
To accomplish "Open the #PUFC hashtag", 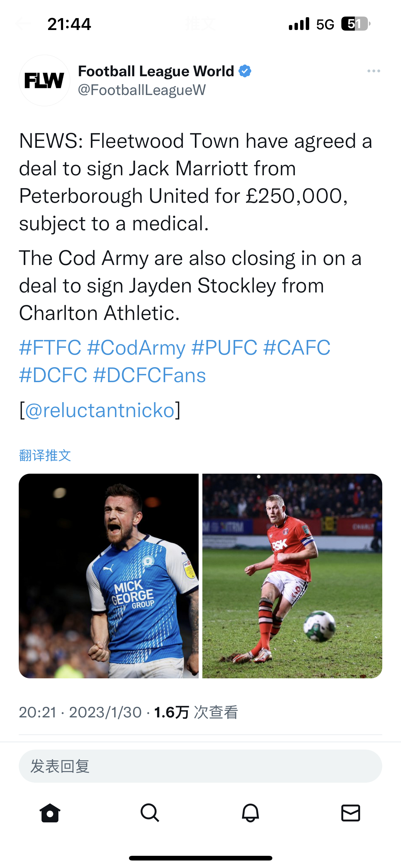I will 224,348.
